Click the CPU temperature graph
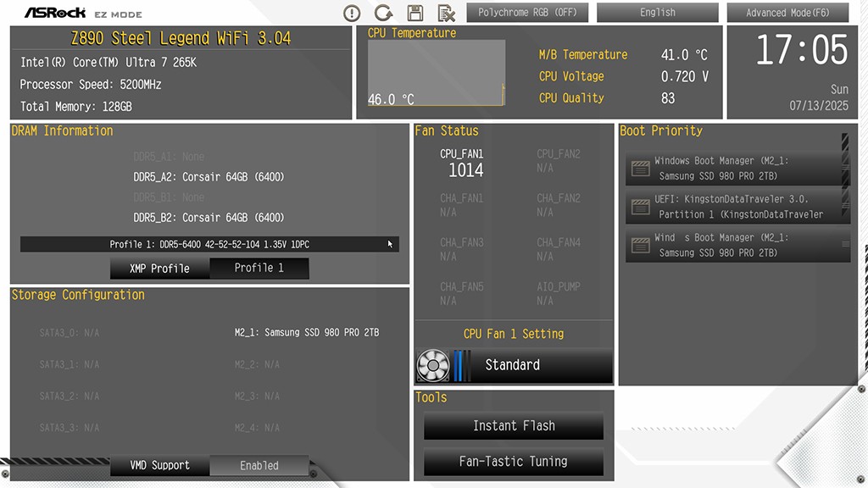The height and width of the screenshot is (488, 868). [437, 73]
